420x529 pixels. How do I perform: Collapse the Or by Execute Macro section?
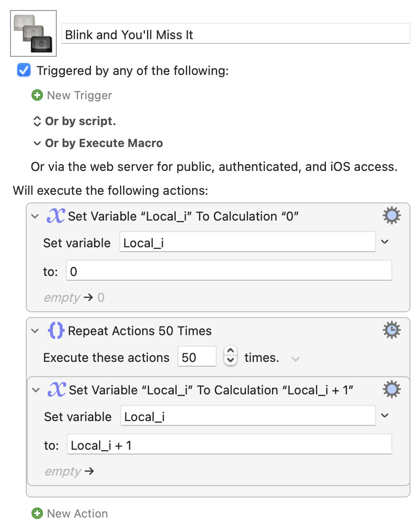[x=37, y=143]
